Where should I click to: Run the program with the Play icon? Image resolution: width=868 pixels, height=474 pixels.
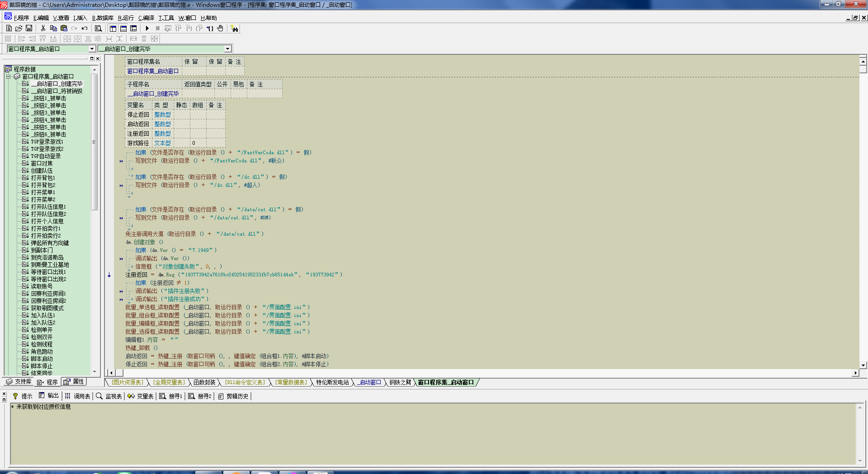coord(147,28)
